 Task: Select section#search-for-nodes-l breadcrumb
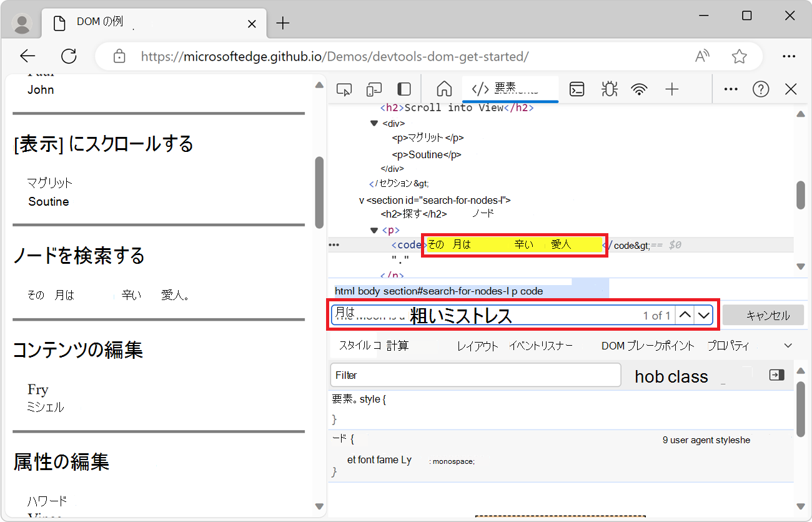point(443,291)
